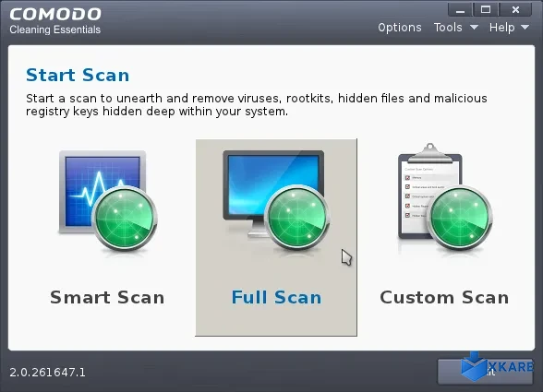Expand the Tools dropdown arrow

(x=474, y=28)
